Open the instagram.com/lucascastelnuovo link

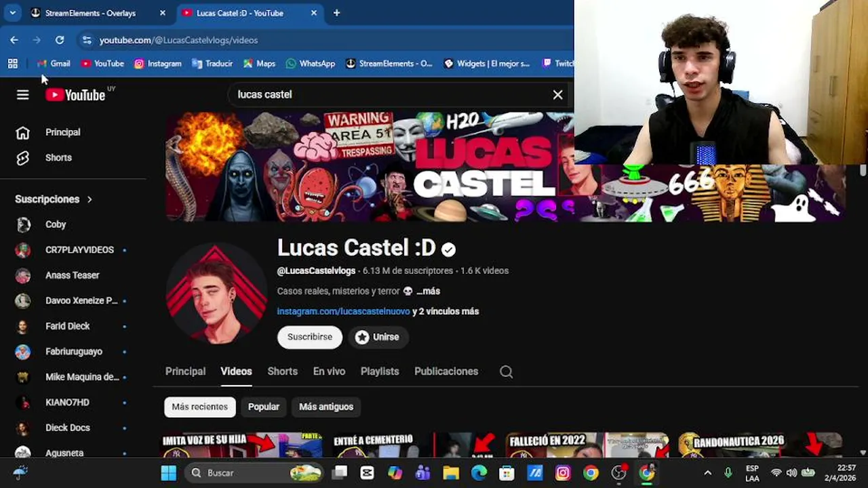[343, 311]
